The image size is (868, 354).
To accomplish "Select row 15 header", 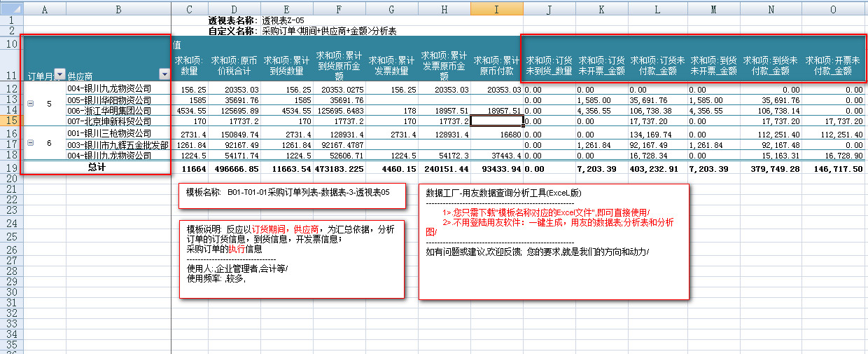I will 10,121.
